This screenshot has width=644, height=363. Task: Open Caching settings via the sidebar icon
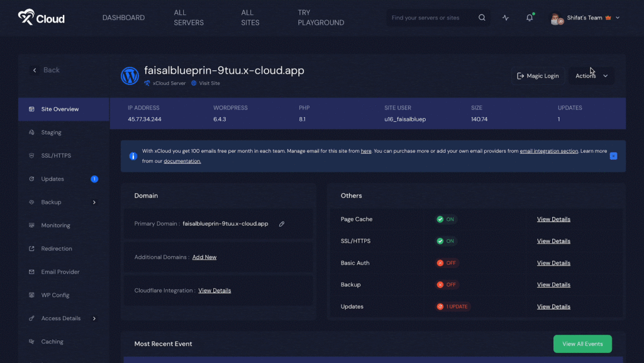pyautogui.click(x=30, y=341)
